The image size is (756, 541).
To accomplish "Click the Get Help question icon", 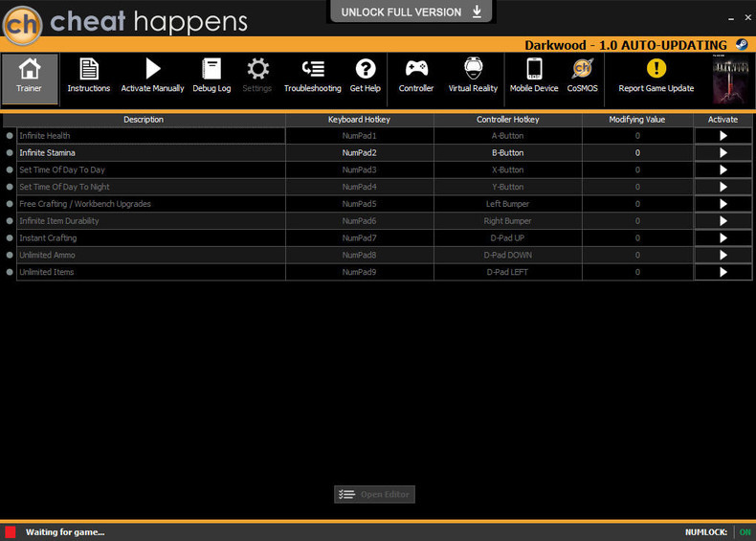I will (x=366, y=69).
